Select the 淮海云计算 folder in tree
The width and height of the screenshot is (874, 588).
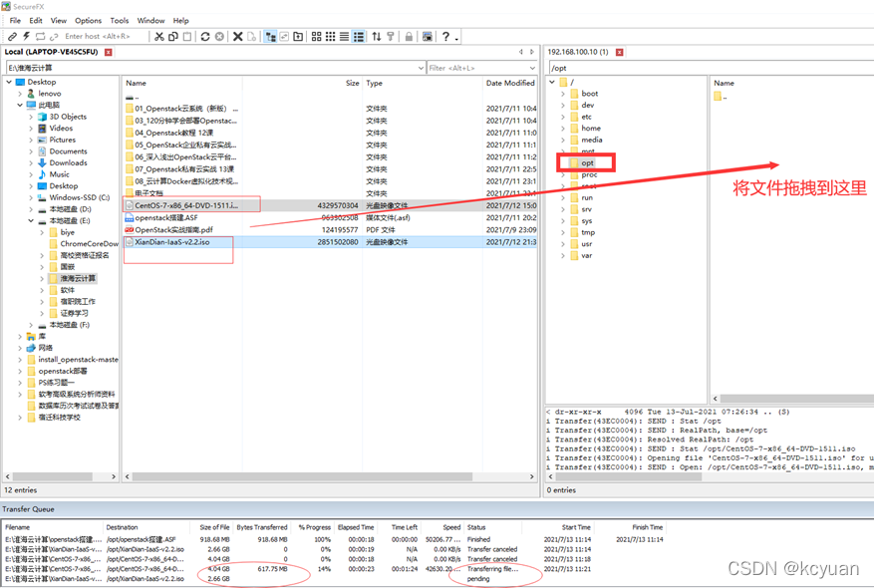point(78,278)
